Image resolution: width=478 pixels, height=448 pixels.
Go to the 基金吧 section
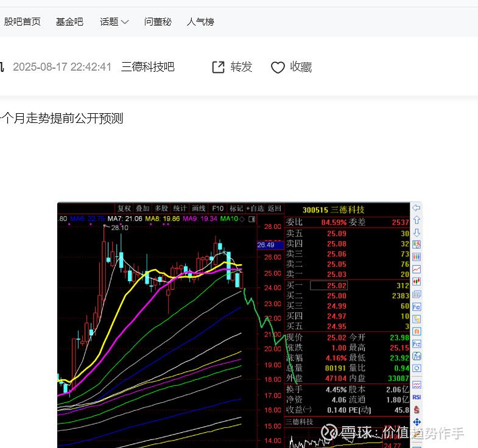point(69,22)
